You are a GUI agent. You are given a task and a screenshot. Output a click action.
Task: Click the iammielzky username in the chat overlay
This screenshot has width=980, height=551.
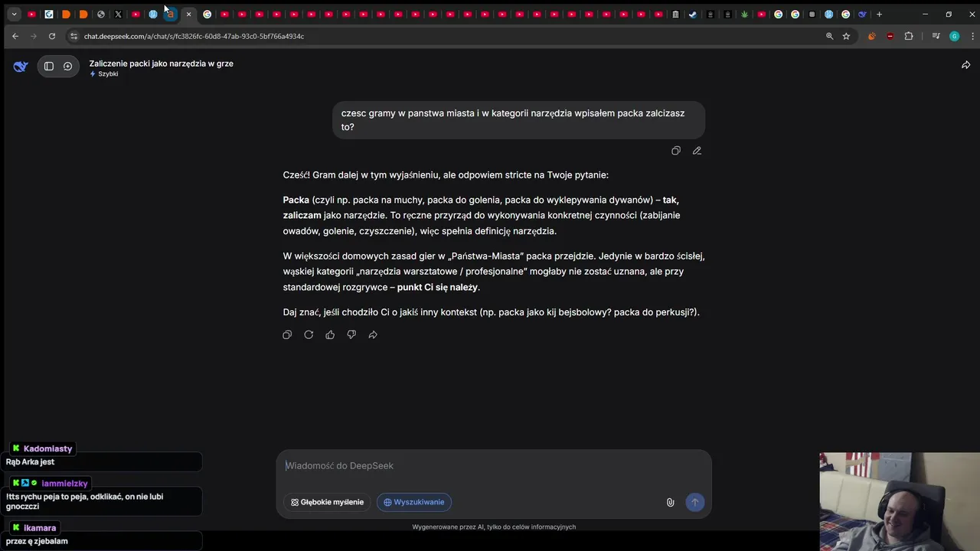[64, 484]
